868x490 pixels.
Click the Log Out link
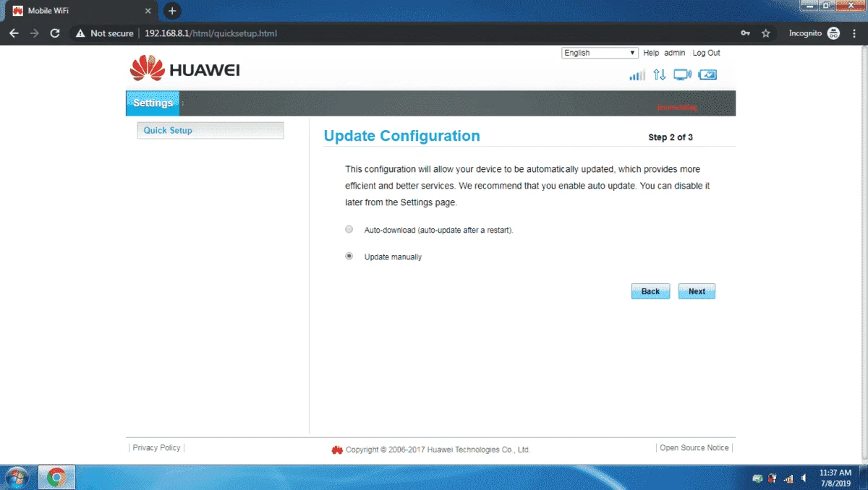click(x=707, y=53)
